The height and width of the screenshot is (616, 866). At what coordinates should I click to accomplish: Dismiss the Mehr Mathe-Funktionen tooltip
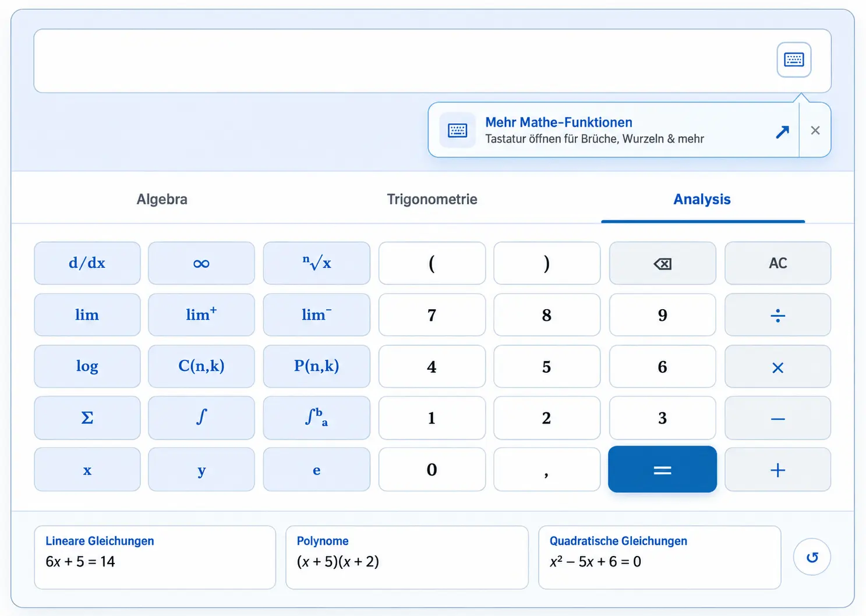815,130
